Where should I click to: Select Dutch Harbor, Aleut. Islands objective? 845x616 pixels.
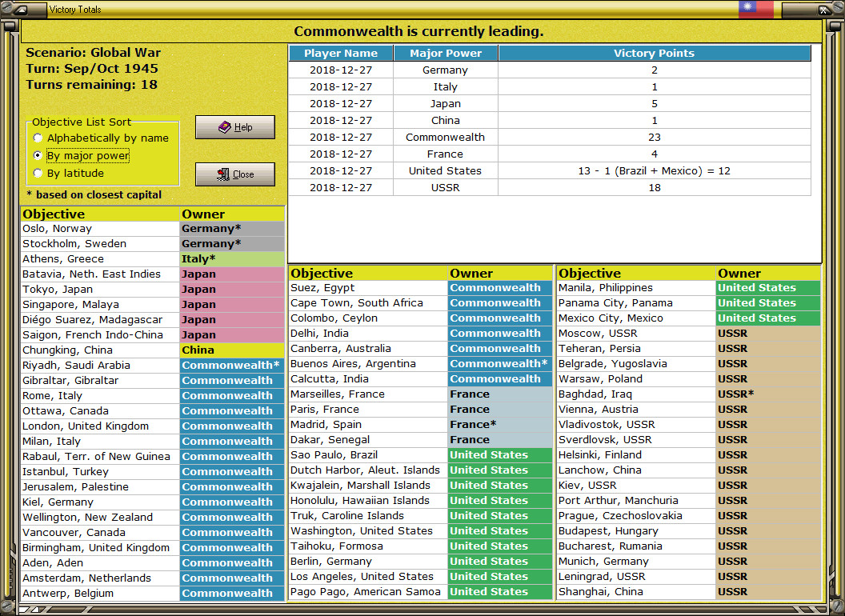(368, 470)
